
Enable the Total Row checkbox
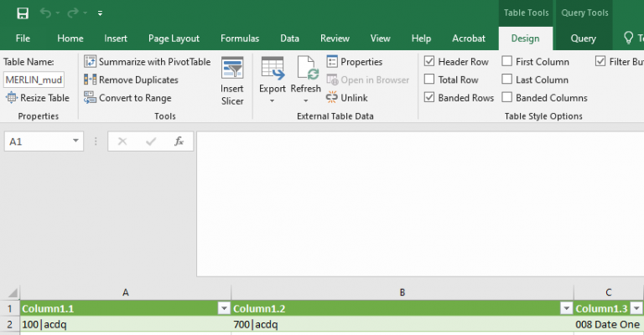429,80
